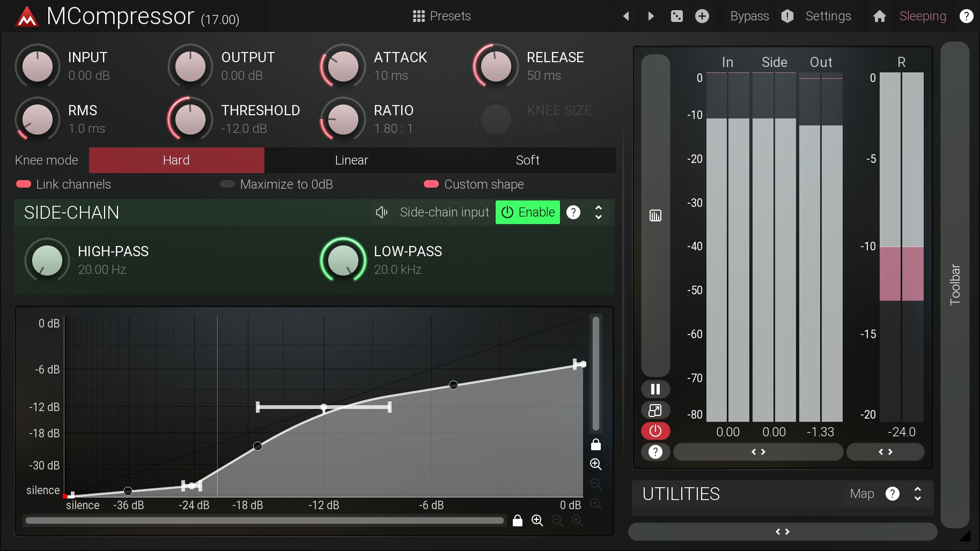Click the red power icon below meters

point(655,431)
